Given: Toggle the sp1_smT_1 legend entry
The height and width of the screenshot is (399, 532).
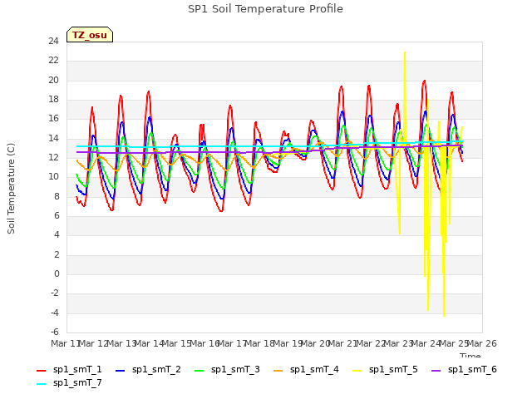Looking at the screenshot, I should pos(69,370).
